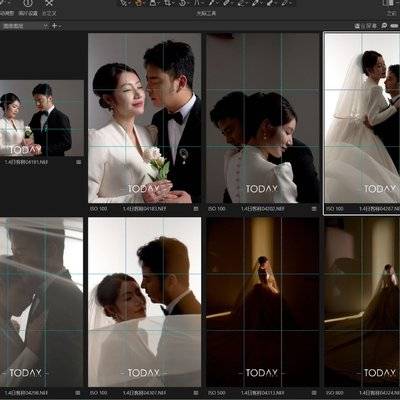
Task: Click the ISO 800 label
Action: [335, 393]
